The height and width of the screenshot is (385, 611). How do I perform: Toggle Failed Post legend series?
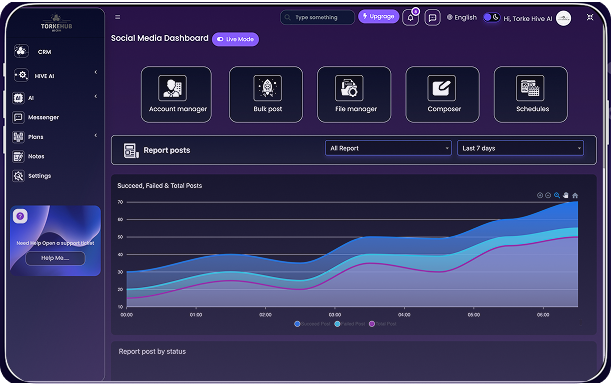pyautogui.click(x=350, y=324)
